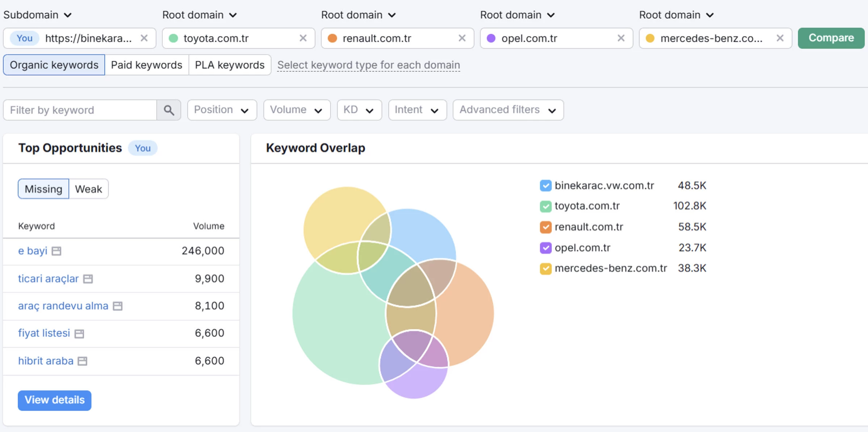This screenshot has height=432, width=868.
Task: Click the green Compare button
Action: click(831, 38)
